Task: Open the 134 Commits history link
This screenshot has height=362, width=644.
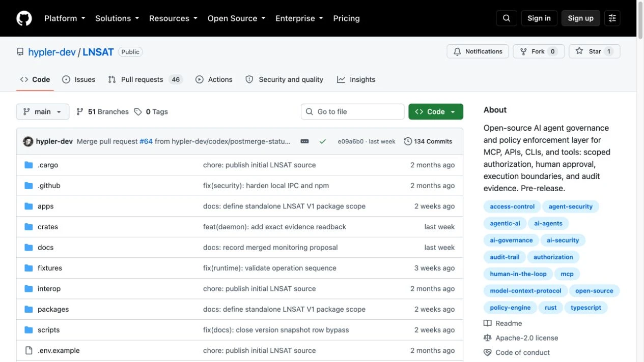Action: (x=428, y=141)
